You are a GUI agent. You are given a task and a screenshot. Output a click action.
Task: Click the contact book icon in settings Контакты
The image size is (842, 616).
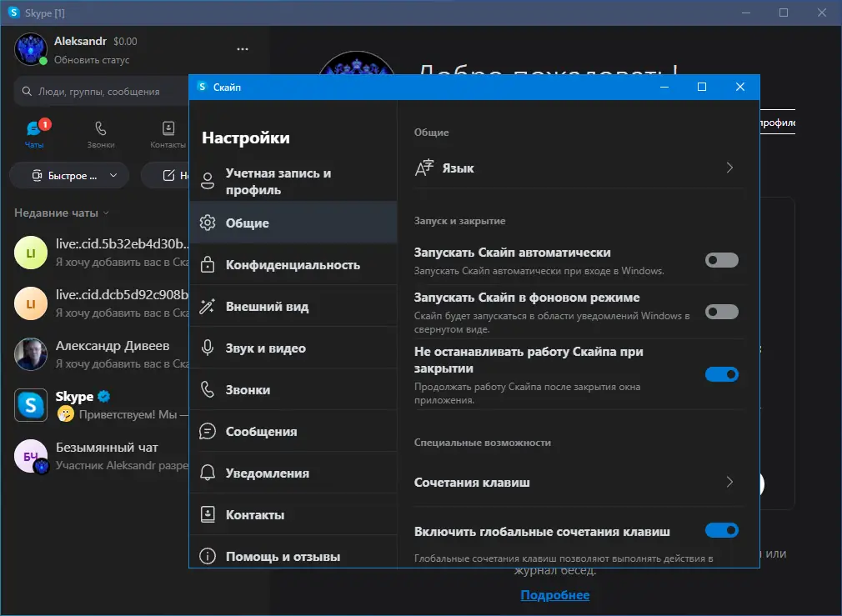pyautogui.click(x=208, y=514)
